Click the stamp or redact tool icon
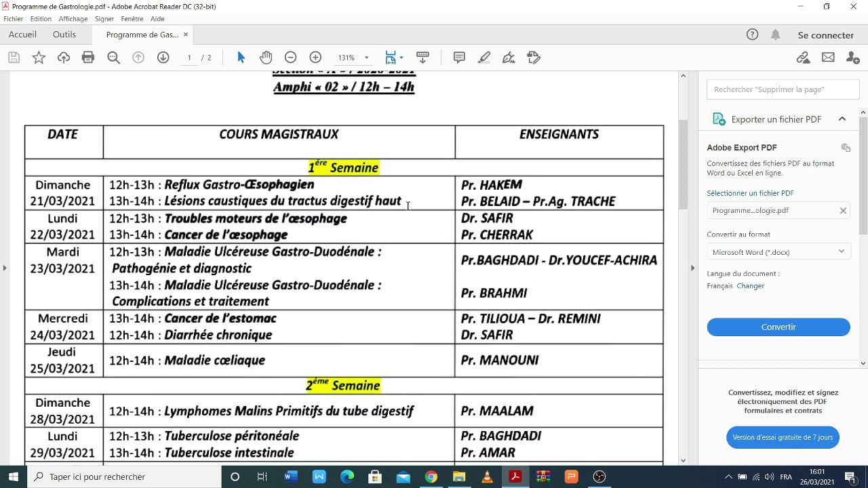868x488 pixels. point(534,58)
